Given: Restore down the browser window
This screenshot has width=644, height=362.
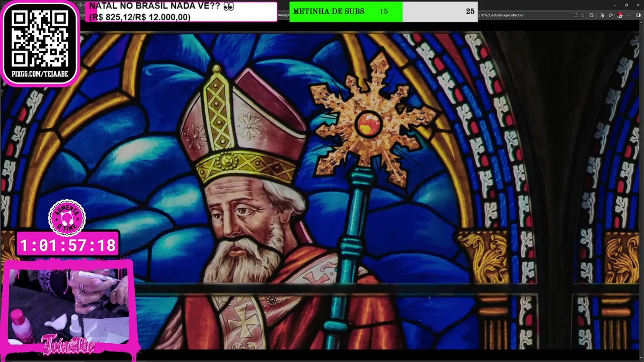Looking at the screenshot, I should coord(626,5).
